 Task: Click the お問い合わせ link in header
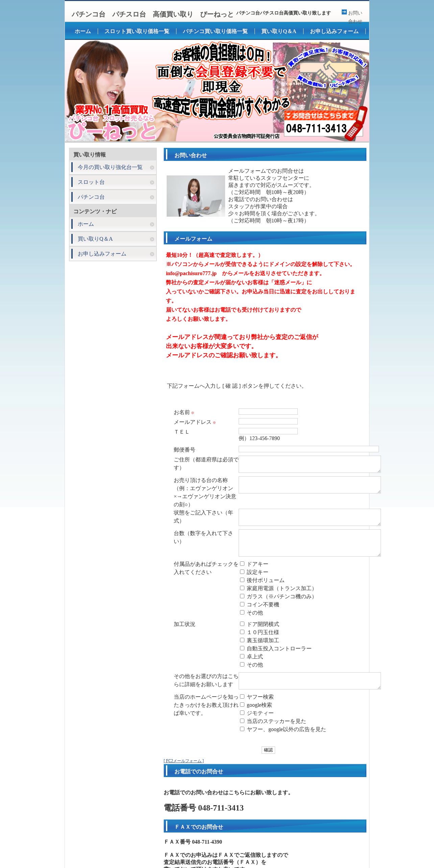pyautogui.click(x=355, y=17)
